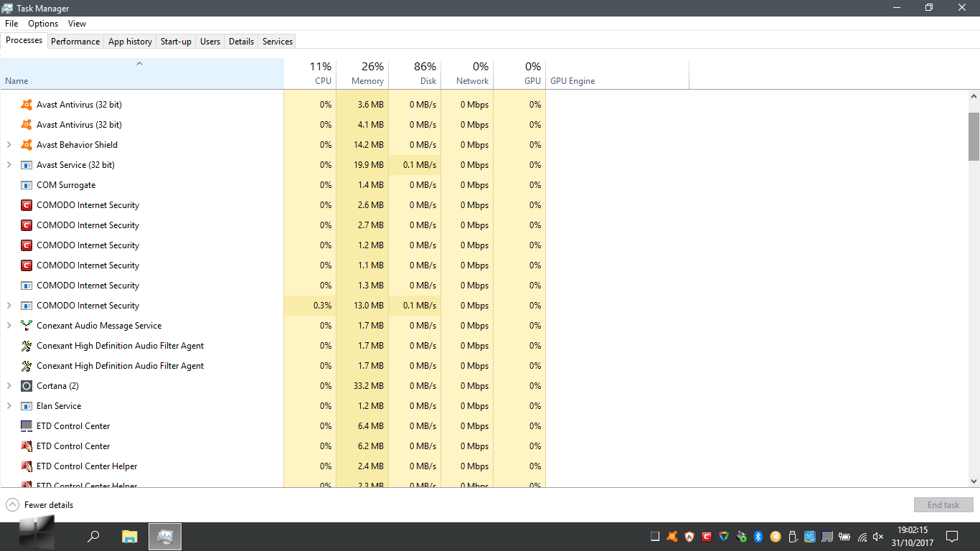Open the Options menu

point(43,24)
